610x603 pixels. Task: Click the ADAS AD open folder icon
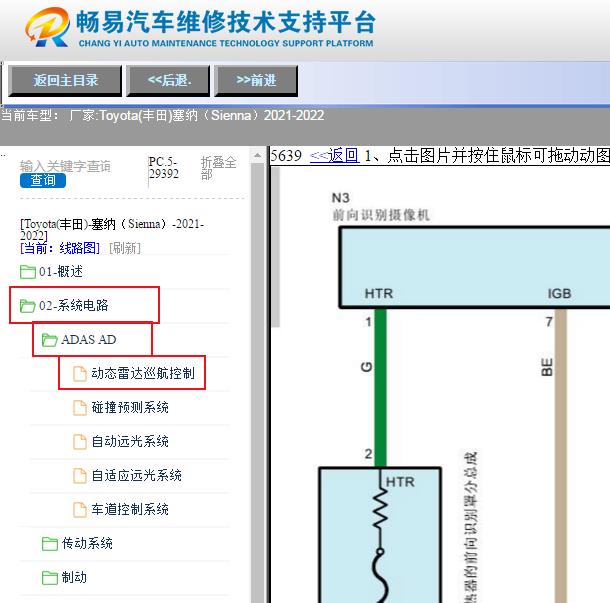pos(49,340)
